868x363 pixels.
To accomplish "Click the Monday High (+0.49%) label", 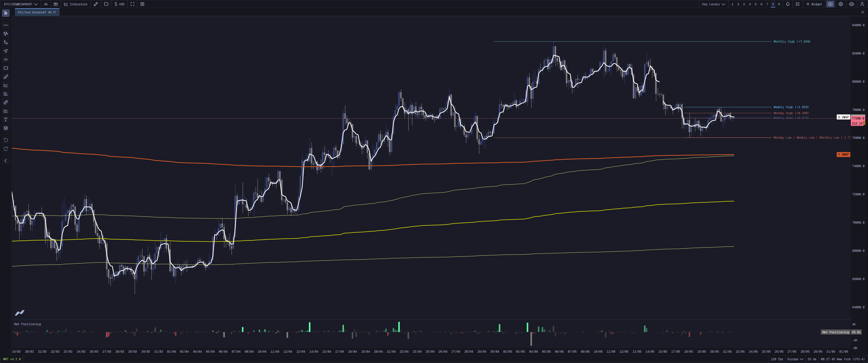I will coord(791,113).
